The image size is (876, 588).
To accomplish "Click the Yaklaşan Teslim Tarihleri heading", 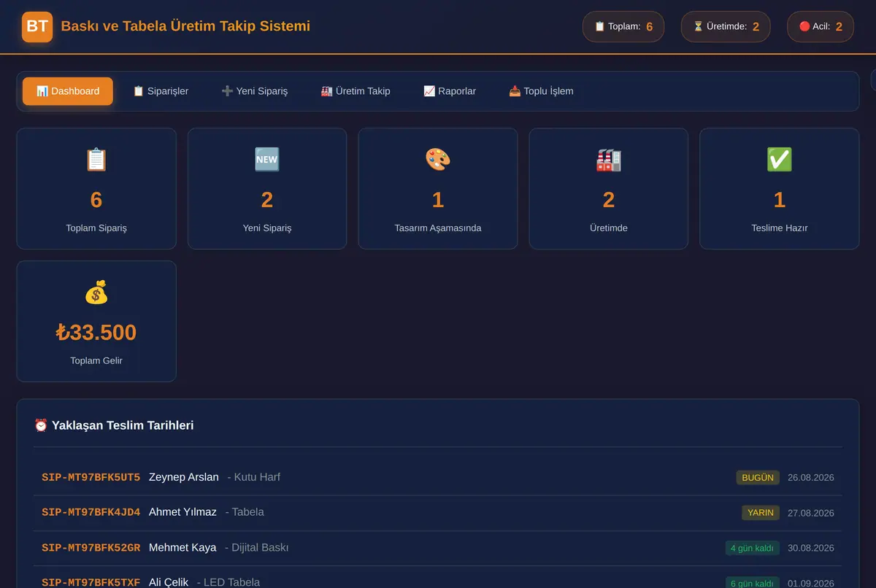I will pos(123,425).
